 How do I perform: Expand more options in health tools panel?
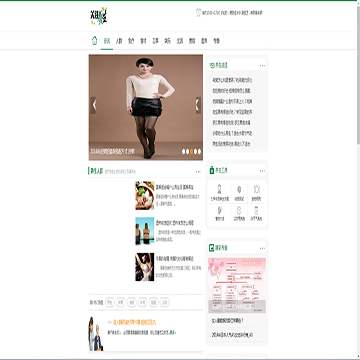(x=262, y=171)
